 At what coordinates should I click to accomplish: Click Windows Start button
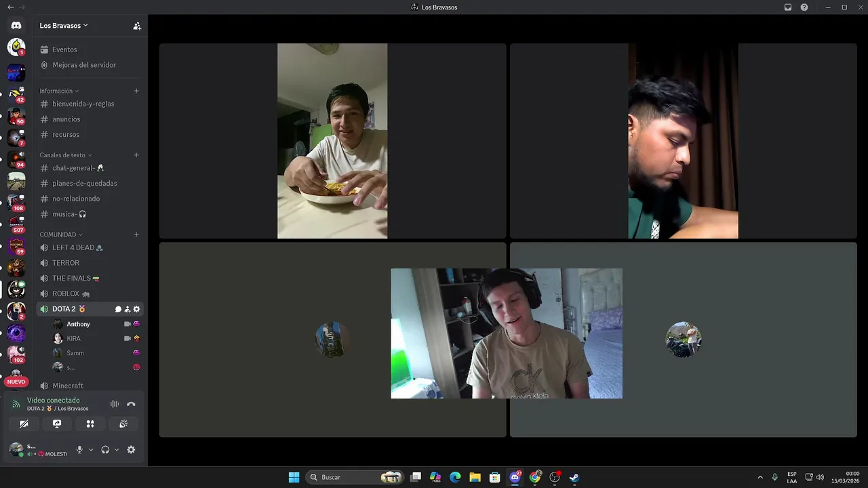pyautogui.click(x=294, y=477)
